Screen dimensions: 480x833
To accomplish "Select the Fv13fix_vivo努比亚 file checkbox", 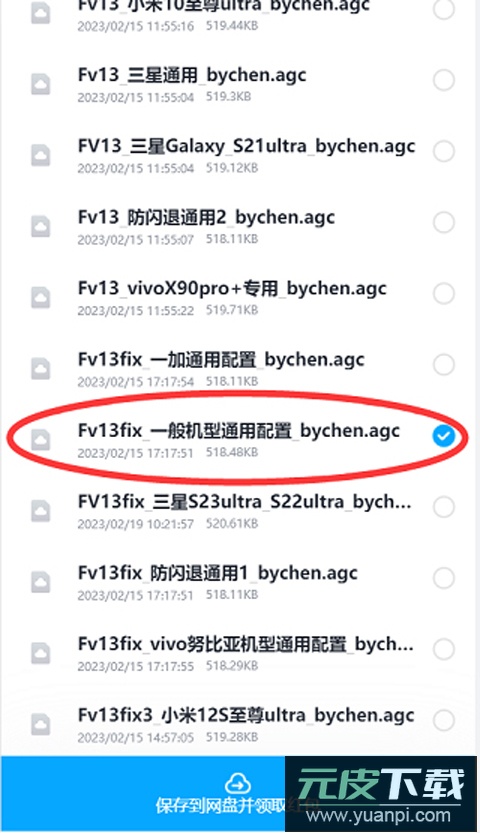I will (x=443, y=649).
